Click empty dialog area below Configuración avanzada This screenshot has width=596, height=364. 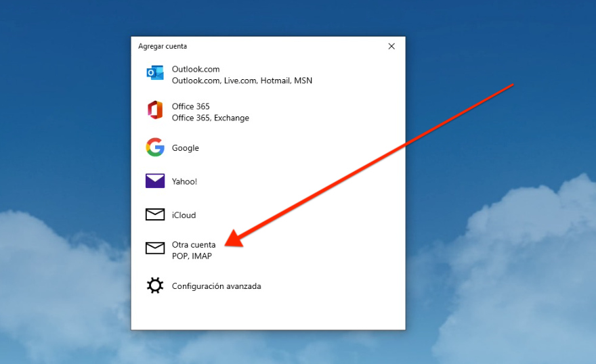268,313
